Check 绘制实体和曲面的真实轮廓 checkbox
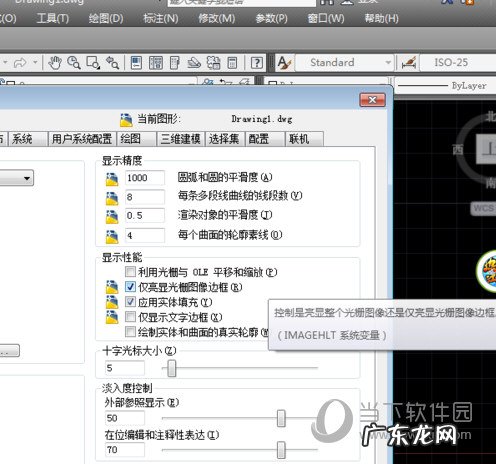 130,332
